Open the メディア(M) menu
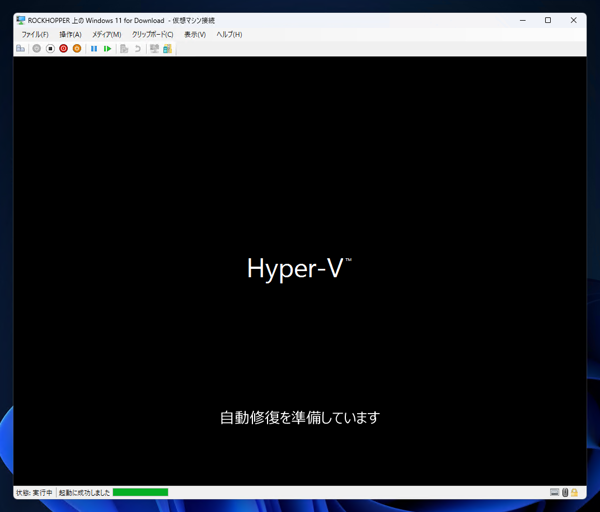The image size is (600, 512). 107,34
